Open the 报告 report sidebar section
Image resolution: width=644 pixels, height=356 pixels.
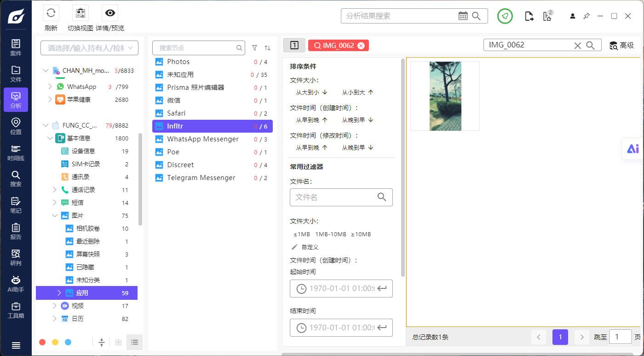(x=16, y=231)
